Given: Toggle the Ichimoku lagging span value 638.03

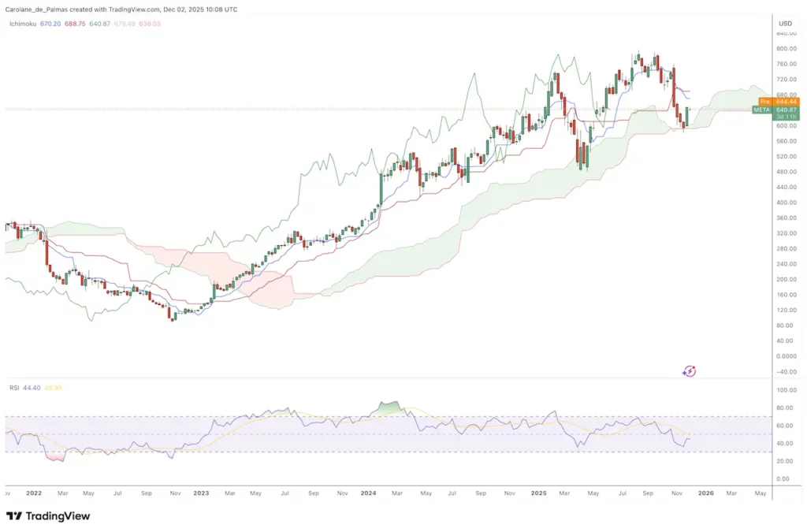Looking at the screenshot, I should 151,24.
